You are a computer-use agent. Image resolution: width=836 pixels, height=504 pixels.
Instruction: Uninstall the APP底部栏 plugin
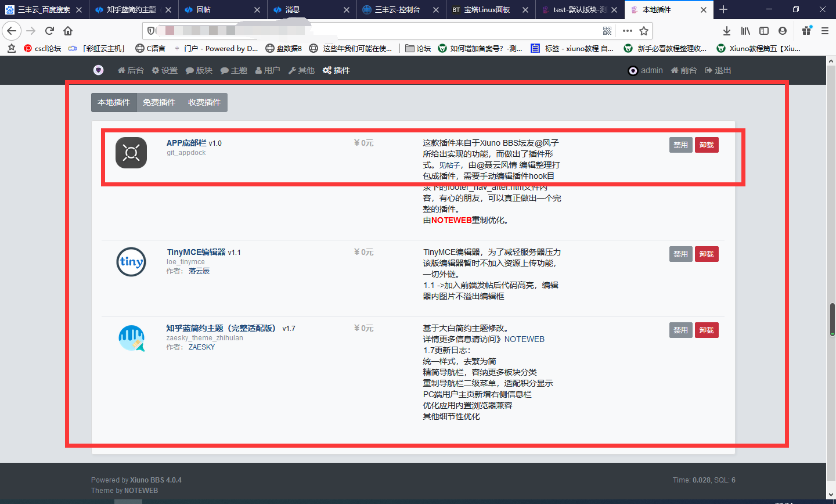(x=707, y=145)
